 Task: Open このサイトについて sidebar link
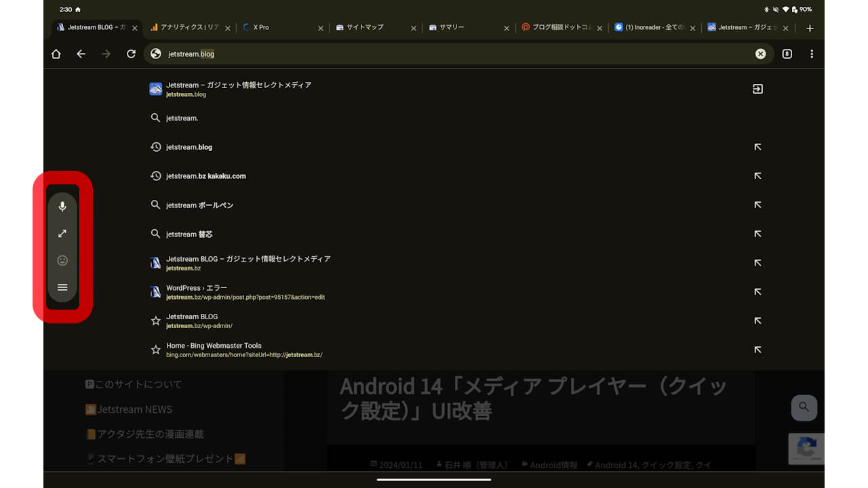tap(134, 384)
